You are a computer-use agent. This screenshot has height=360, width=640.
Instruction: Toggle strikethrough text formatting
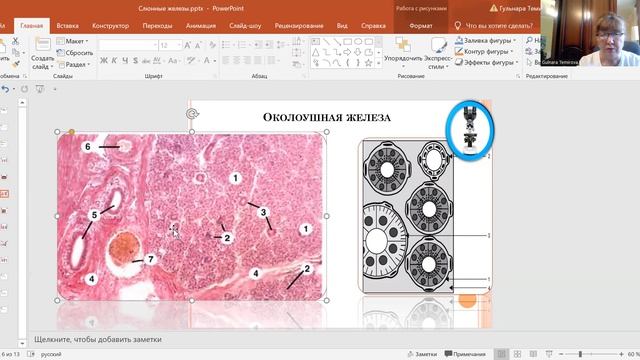pyautogui.click(x=146, y=60)
